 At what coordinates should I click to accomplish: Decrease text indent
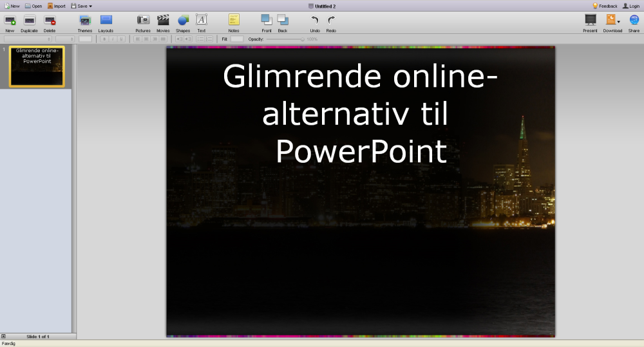[180, 39]
